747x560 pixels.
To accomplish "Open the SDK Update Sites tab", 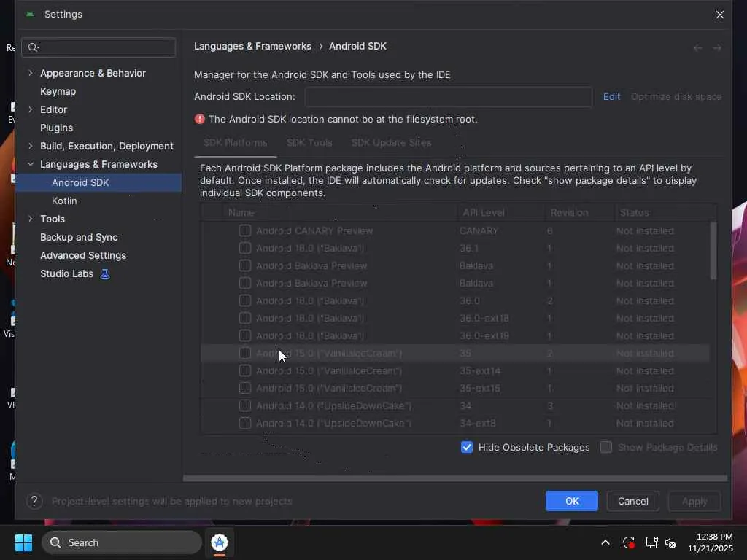I will (391, 143).
